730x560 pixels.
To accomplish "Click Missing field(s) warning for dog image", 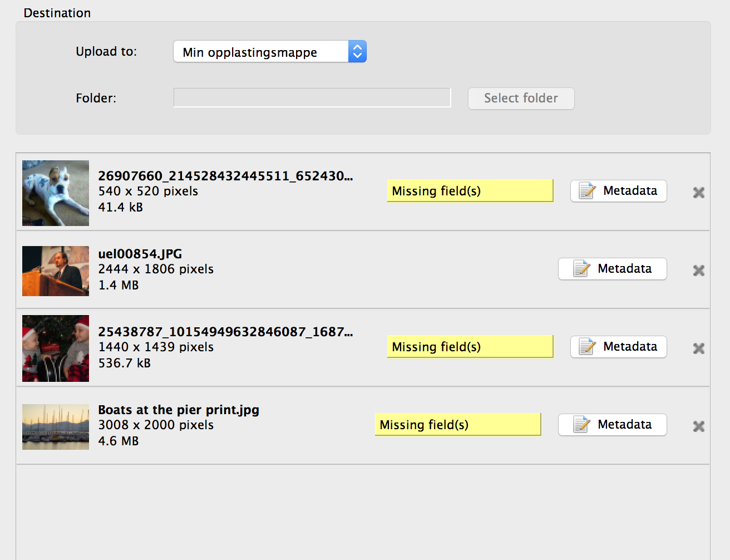I will click(x=470, y=191).
